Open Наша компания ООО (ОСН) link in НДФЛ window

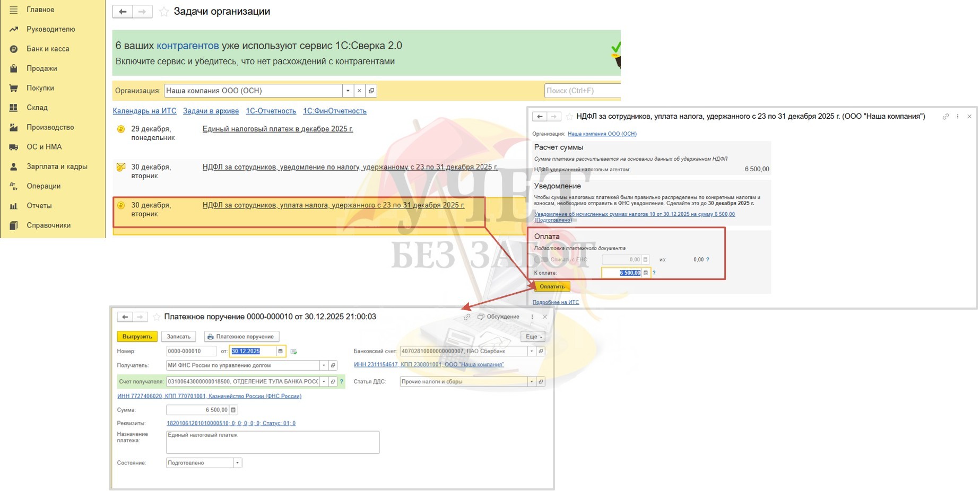click(x=602, y=134)
